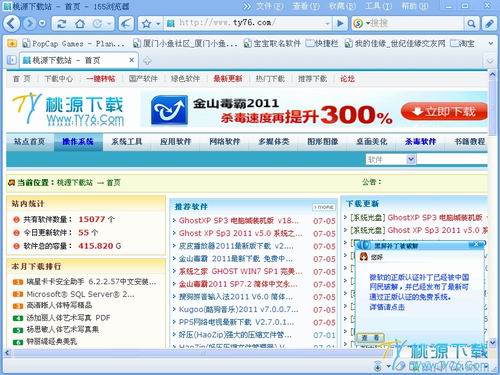This screenshot has width=500, height=375.
Task: Click the yellow favorites folder icon
Action: pyautogui.click(x=12, y=43)
